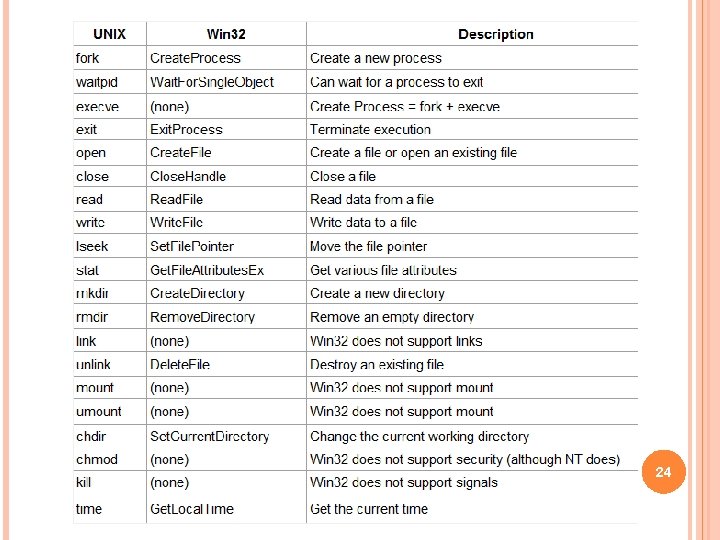Click the CreateFile entry
The height and width of the screenshot is (540, 720).
pos(181,152)
